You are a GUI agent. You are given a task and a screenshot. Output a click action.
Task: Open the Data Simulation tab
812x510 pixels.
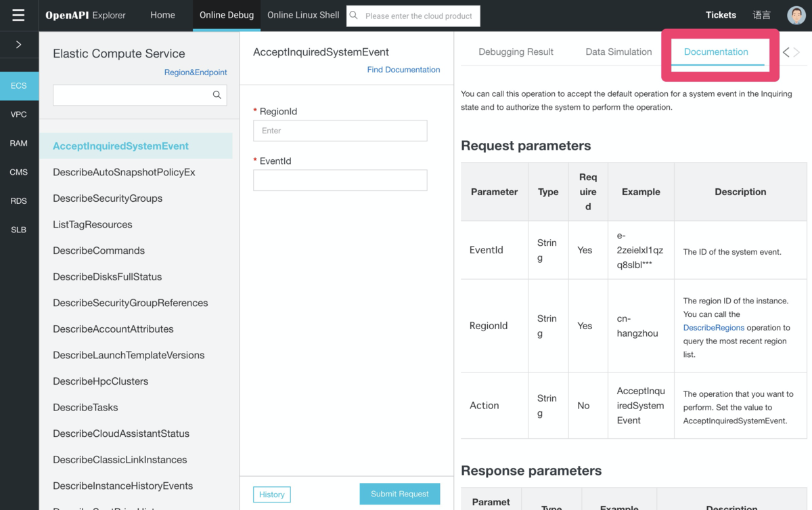617,51
